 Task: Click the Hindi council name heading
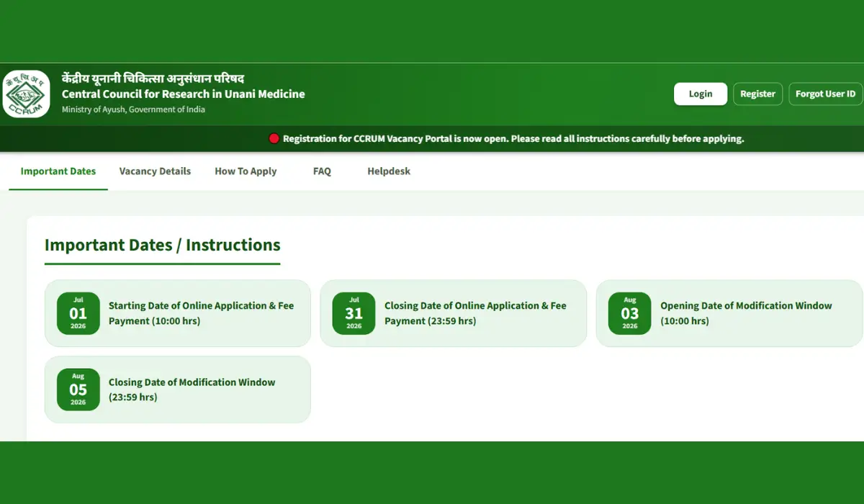point(153,78)
